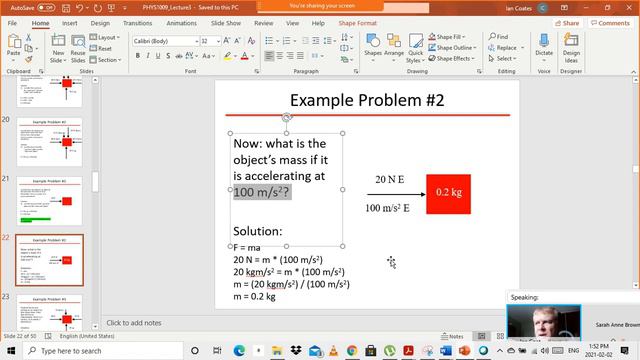This screenshot has height=360, width=640.
Task: Toggle Align Left paragraph button
Action: pyautogui.click(x=269, y=56)
